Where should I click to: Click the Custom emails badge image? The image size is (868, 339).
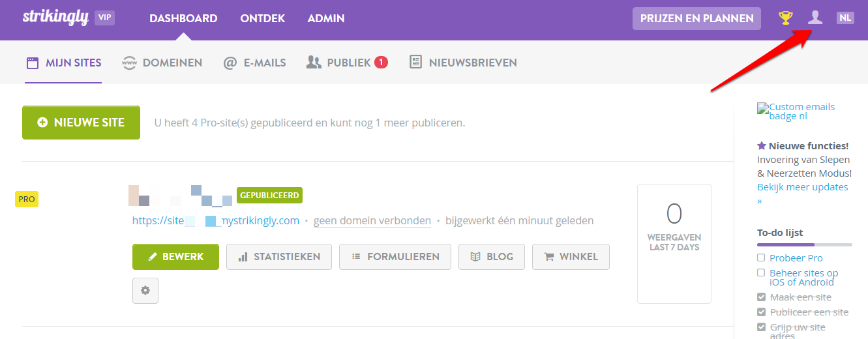coord(796,111)
